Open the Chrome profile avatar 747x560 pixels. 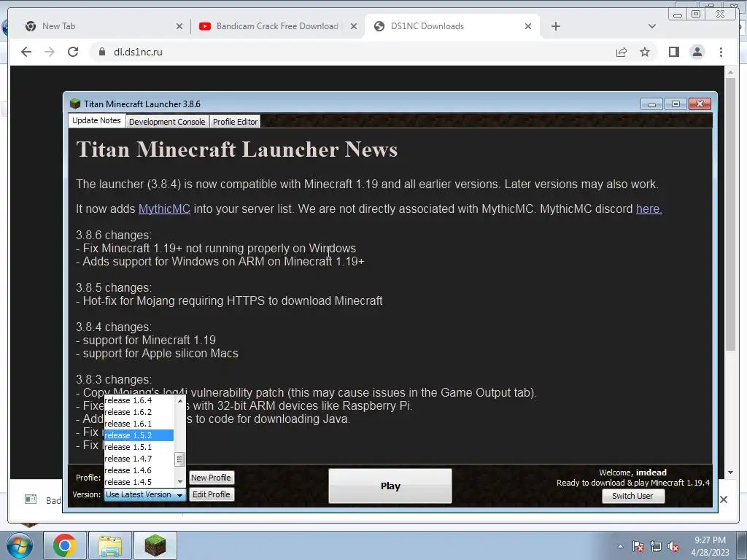tap(697, 52)
